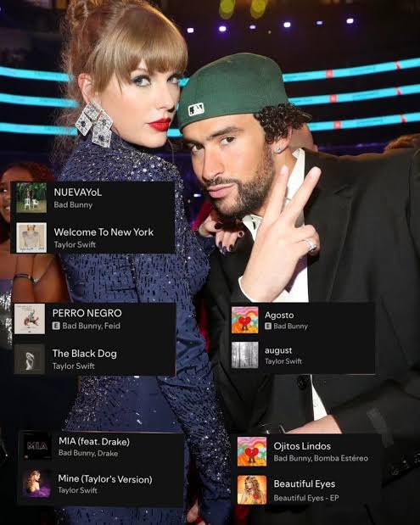Select the song title Mine (Taylor's Version)
Image resolution: width=420 pixels, height=525 pixels.
105,479
